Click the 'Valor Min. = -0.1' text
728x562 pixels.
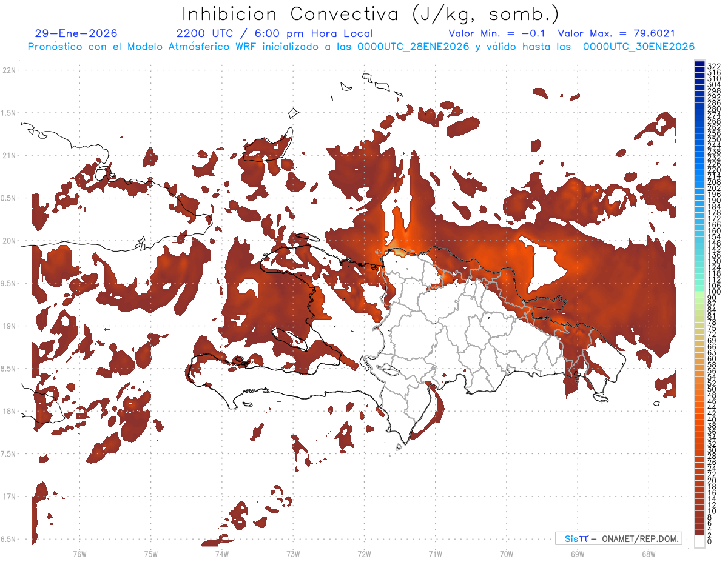(x=498, y=34)
